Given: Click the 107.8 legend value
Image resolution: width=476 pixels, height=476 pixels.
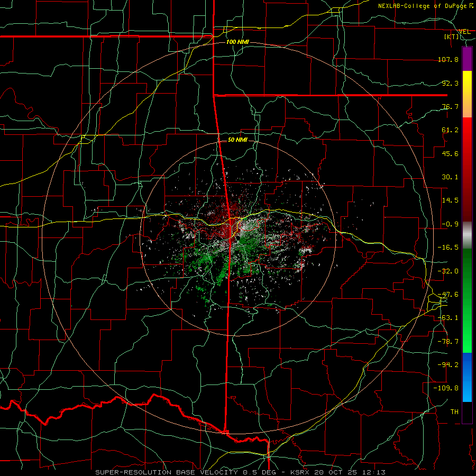Looking at the screenshot, I should [x=448, y=59].
